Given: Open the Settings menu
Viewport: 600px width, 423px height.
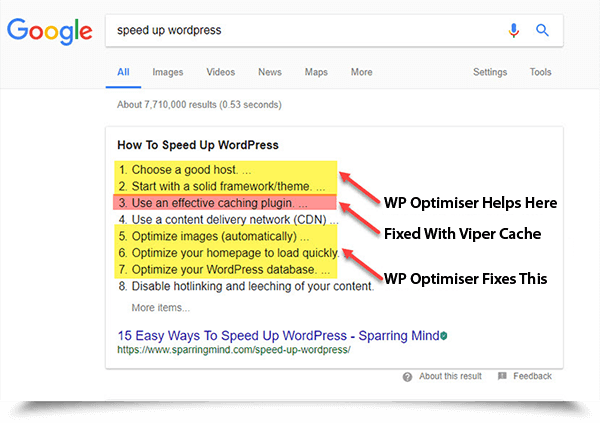Looking at the screenshot, I should pos(489,72).
